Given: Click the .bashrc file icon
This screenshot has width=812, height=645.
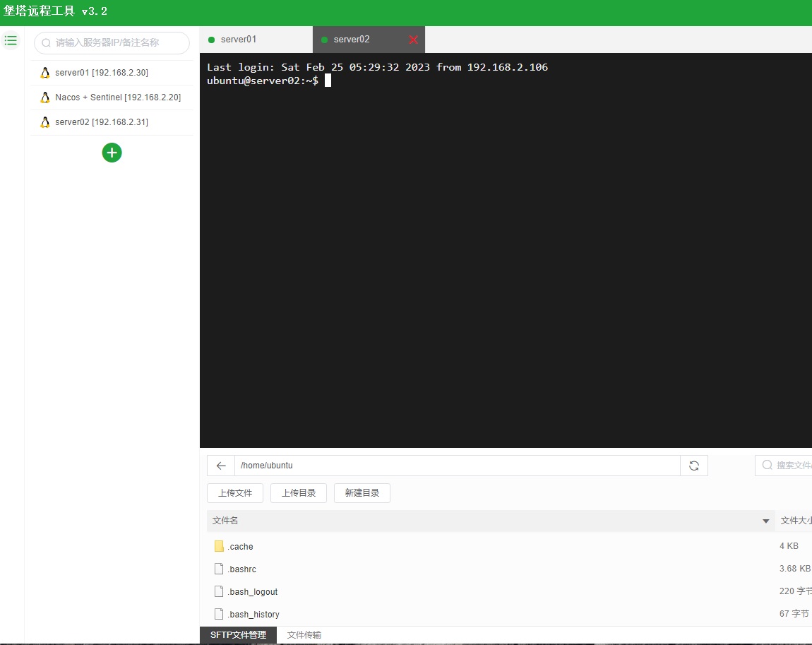Looking at the screenshot, I should pos(219,569).
